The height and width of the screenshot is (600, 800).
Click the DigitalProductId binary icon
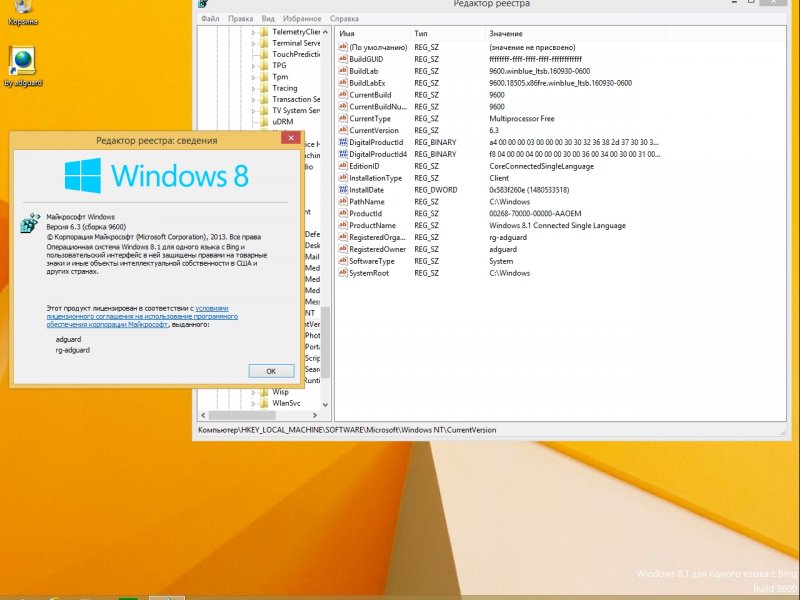coord(343,142)
